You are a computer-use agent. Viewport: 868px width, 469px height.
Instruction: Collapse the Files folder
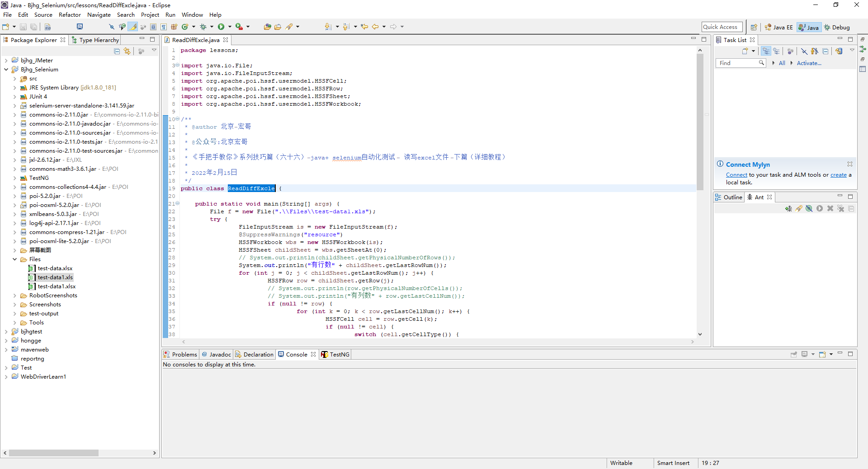[14, 259]
